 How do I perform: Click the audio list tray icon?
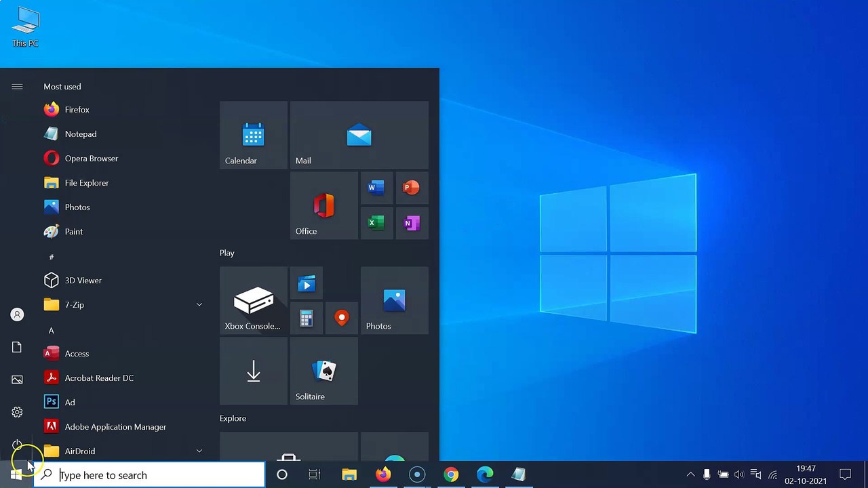[x=755, y=474]
